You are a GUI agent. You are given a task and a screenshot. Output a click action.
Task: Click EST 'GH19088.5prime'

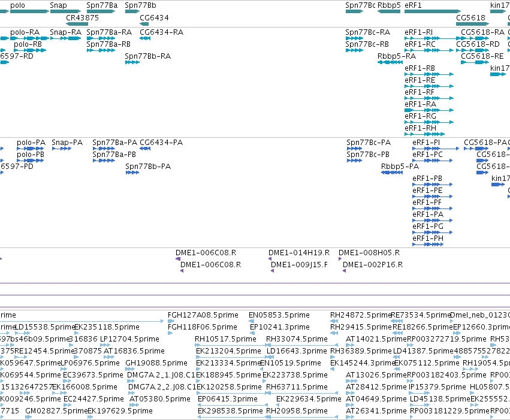(156, 364)
